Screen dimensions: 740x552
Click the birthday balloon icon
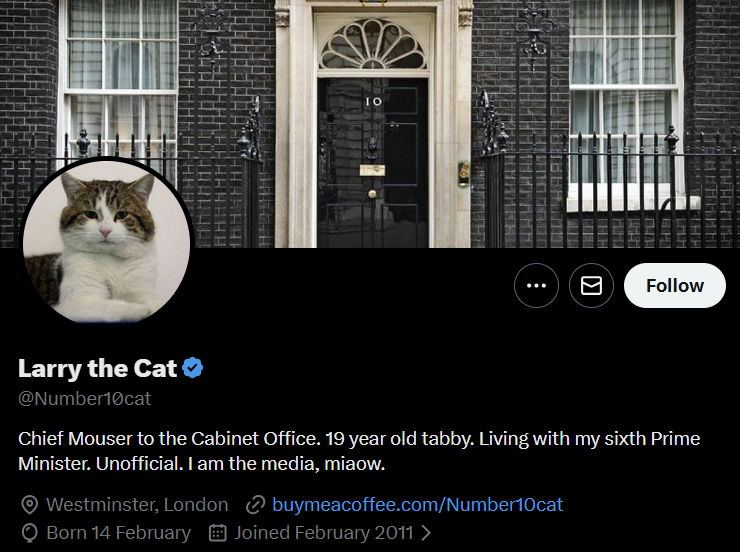(30, 533)
